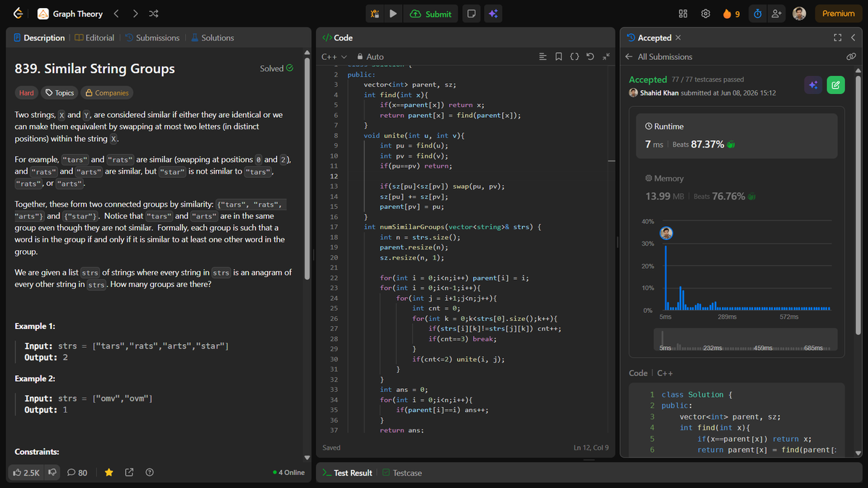This screenshot has width=868, height=488.
Task: Expand the Companies tag
Action: (x=106, y=93)
